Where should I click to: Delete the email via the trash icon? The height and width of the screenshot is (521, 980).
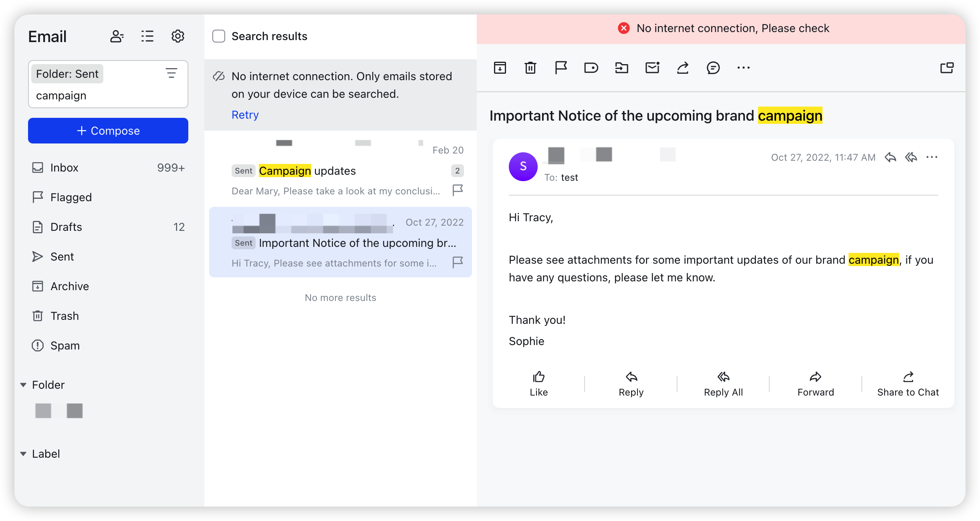click(530, 68)
